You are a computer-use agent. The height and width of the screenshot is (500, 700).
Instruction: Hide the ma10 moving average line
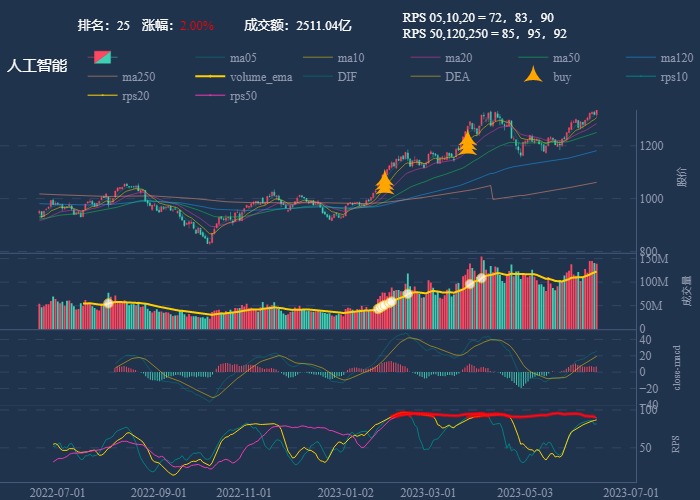point(350,58)
